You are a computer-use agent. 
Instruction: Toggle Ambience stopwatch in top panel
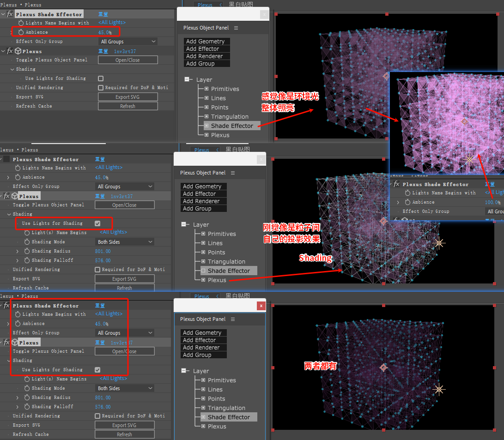click(x=21, y=32)
